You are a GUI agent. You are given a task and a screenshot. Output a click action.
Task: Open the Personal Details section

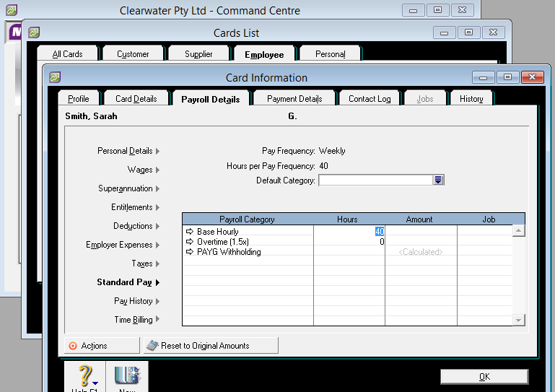coord(128,151)
